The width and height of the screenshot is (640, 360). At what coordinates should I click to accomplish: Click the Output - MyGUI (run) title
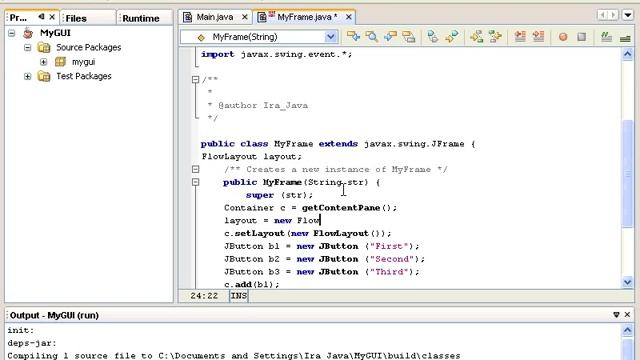54,315
